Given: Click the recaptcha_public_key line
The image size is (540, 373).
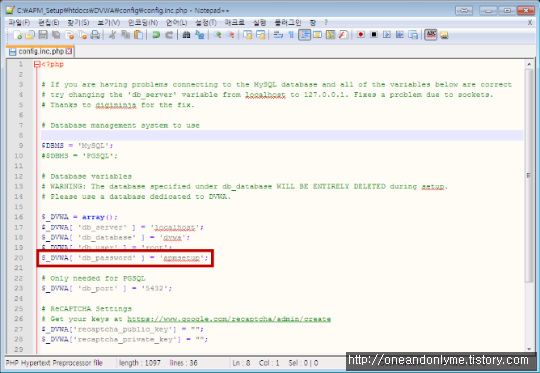Looking at the screenshot, I should [x=123, y=329].
